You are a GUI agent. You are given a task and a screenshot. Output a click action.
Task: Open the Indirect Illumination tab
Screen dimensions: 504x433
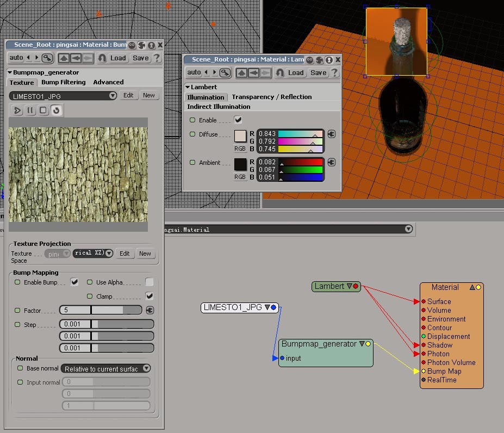(x=219, y=107)
